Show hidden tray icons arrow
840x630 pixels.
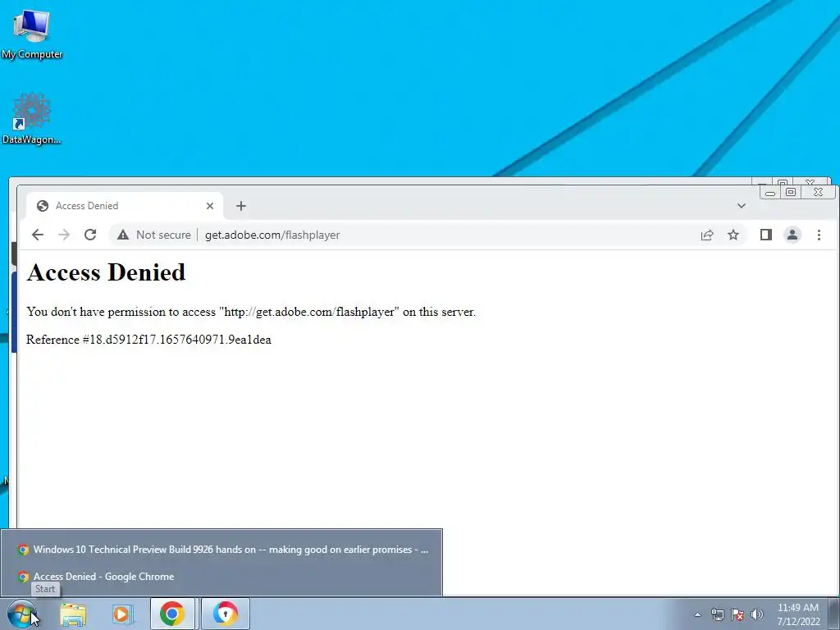(x=697, y=614)
